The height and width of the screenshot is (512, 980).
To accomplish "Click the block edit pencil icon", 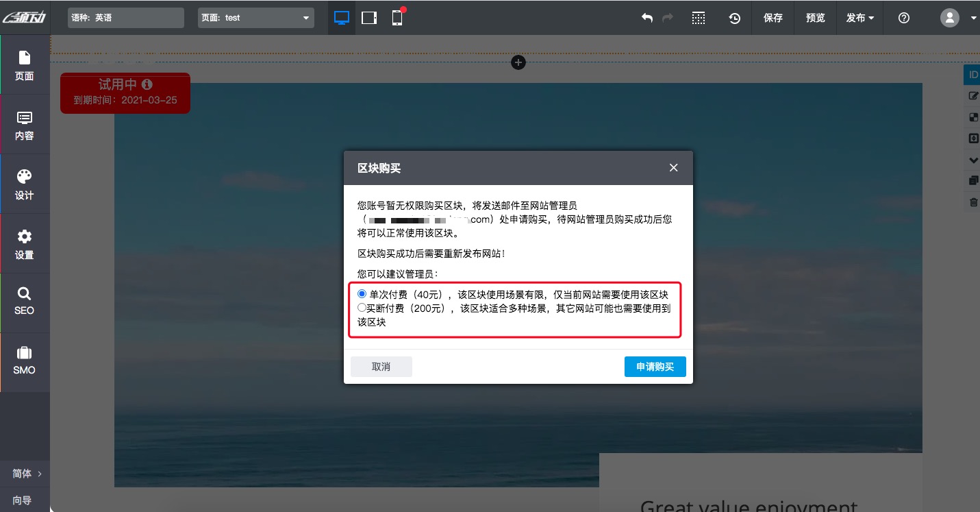I will click(x=973, y=95).
